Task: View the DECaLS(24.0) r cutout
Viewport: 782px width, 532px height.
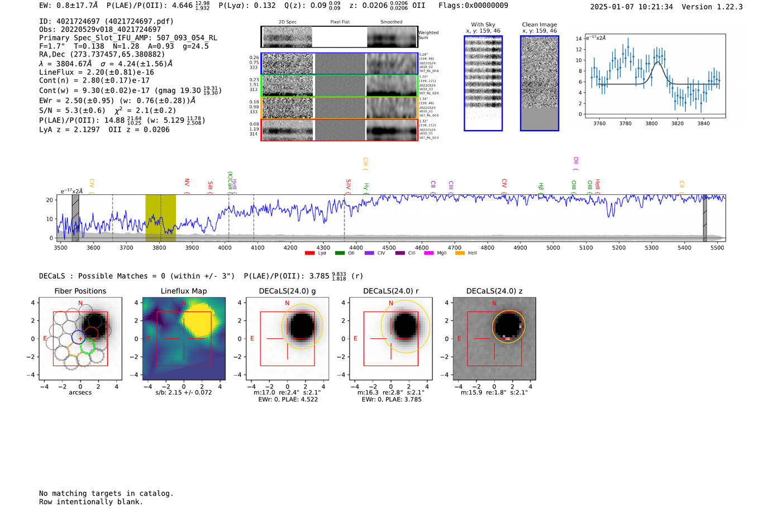Action: (391, 339)
